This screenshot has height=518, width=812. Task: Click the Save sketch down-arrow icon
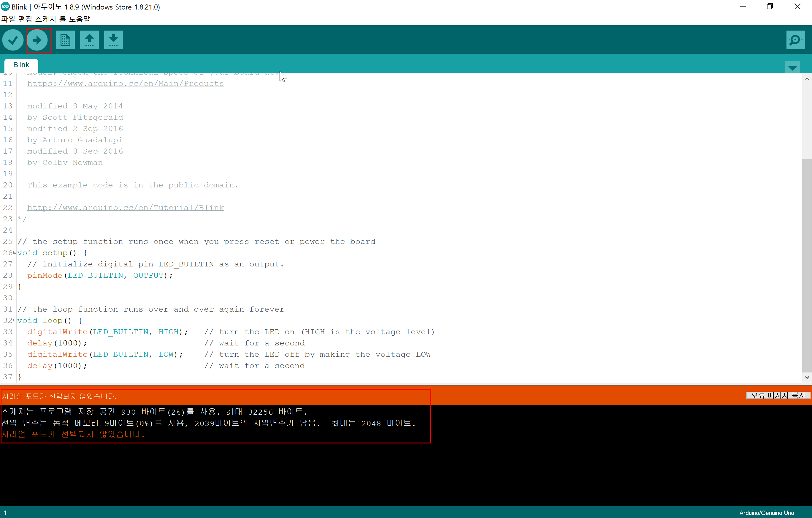tap(113, 40)
